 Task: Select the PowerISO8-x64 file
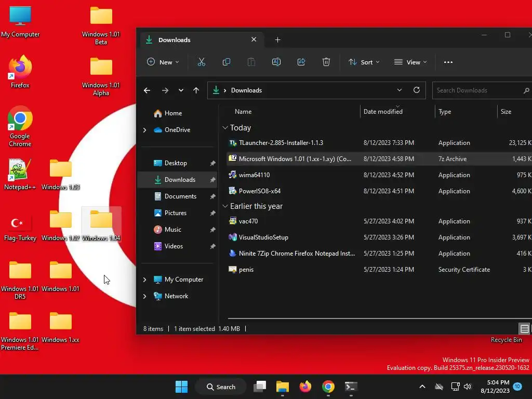click(x=379, y=191)
